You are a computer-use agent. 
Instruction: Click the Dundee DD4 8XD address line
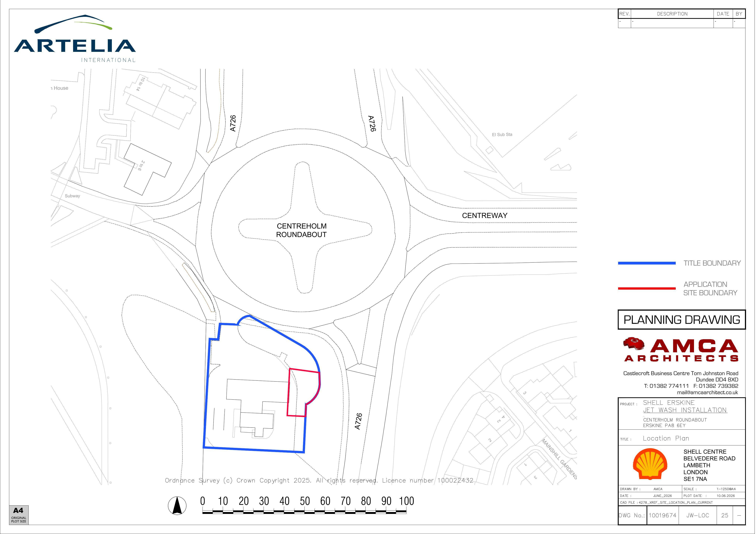tap(717, 380)
